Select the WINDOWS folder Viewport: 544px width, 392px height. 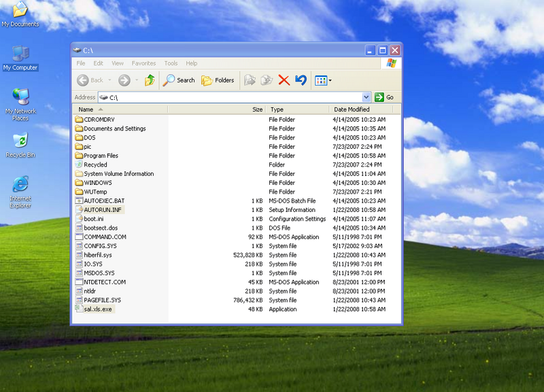[93, 183]
